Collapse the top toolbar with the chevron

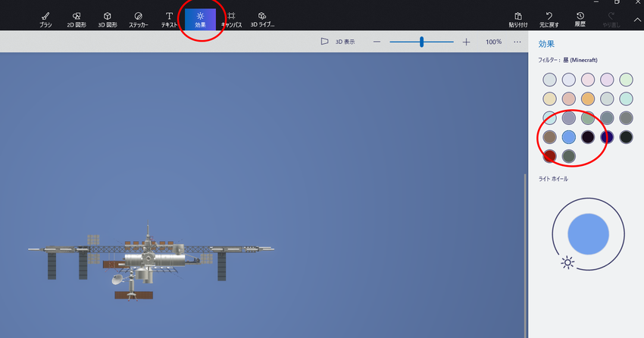point(637,19)
